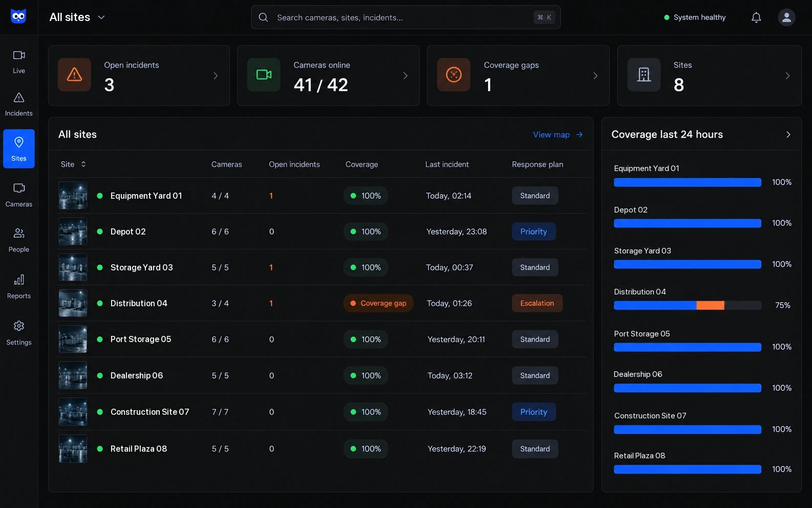Screen dimensions: 812x508
Task: Click Equipment Yard 01 coverage bar
Action: pos(688,182)
